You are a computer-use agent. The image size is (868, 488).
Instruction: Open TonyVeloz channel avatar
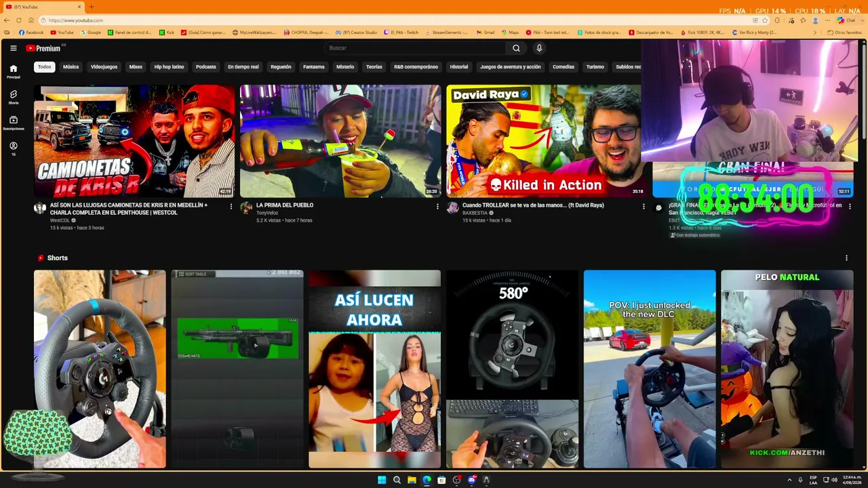(x=246, y=208)
